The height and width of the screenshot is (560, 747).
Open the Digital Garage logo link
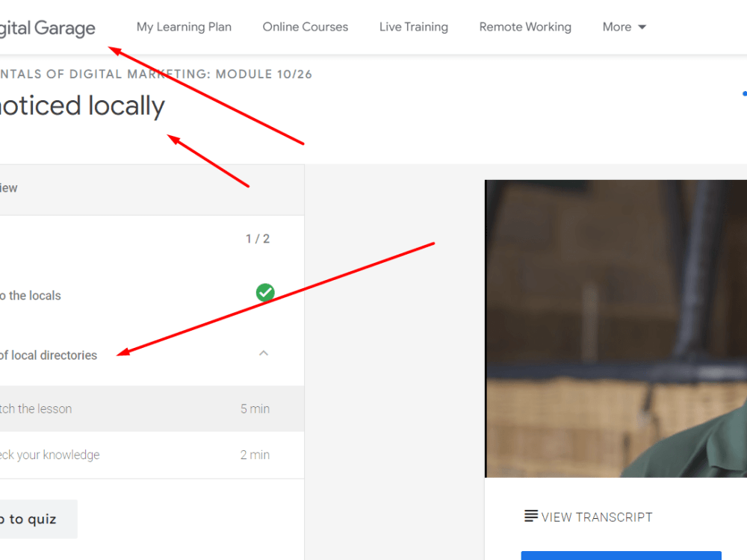pyautogui.click(x=47, y=28)
